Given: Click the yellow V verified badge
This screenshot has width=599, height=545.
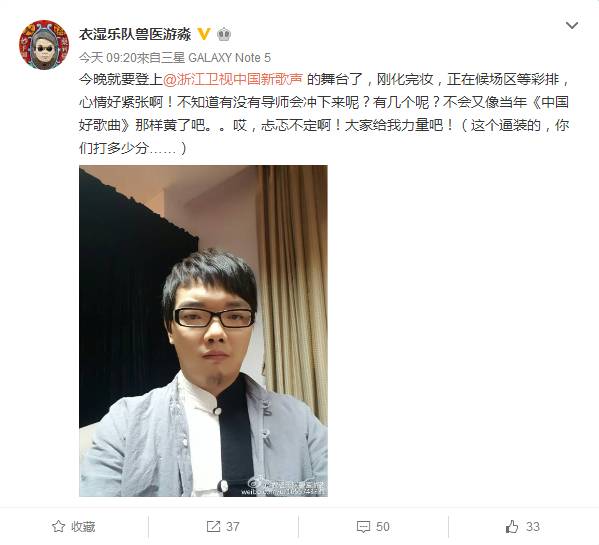Looking at the screenshot, I should coord(204,34).
